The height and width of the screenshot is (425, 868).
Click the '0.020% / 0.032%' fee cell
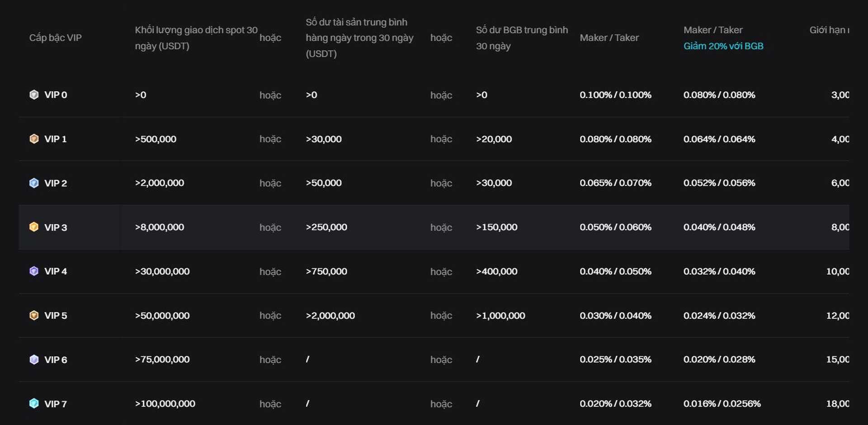(616, 404)
